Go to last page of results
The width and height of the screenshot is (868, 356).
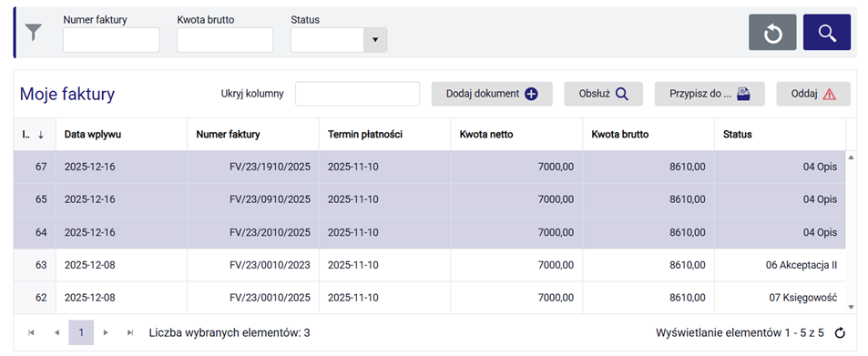pyautogui.click(x=130, y=332)
